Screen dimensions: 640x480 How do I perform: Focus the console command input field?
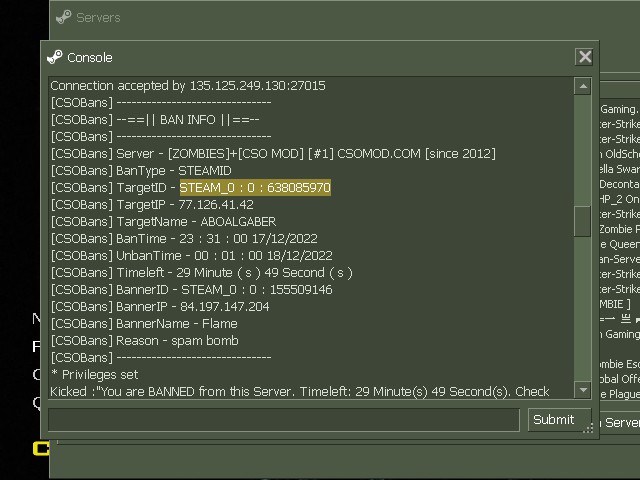(283, 420)
